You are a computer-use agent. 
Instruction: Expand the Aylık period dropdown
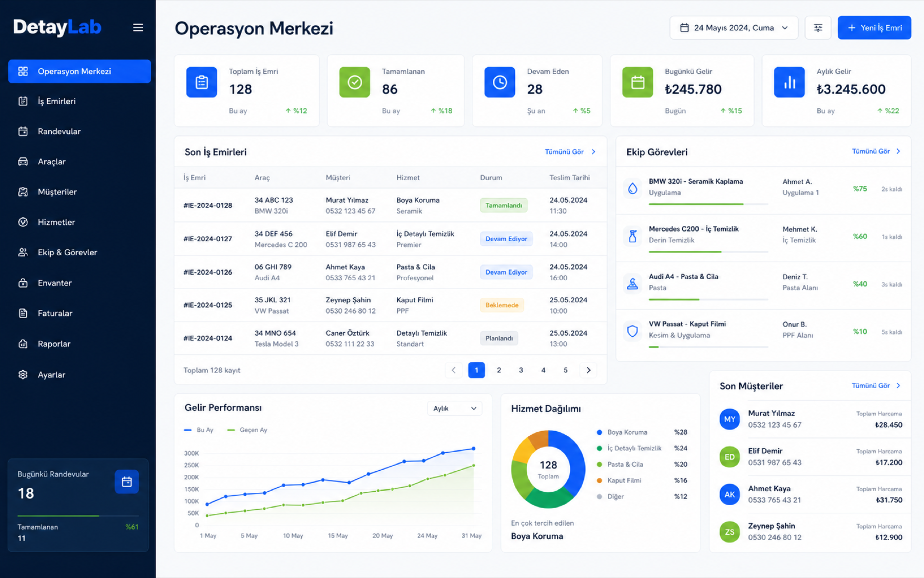point(454,409)
